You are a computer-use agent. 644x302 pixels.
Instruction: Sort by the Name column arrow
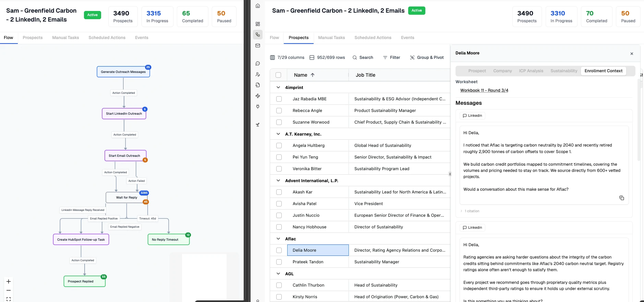pyautogui.click(x=313, y=75)
